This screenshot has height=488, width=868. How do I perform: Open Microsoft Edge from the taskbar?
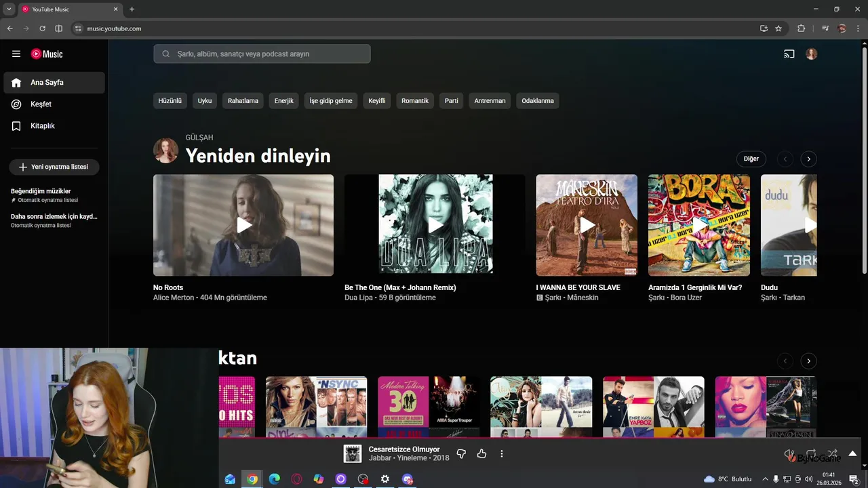coord(274,479)
